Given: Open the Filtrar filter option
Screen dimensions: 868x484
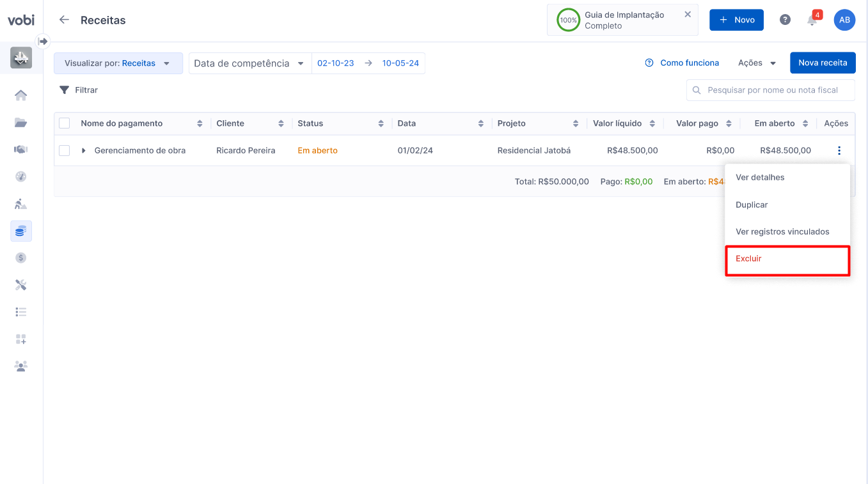Looking at the screenshot, I should [x=79, y=90].
